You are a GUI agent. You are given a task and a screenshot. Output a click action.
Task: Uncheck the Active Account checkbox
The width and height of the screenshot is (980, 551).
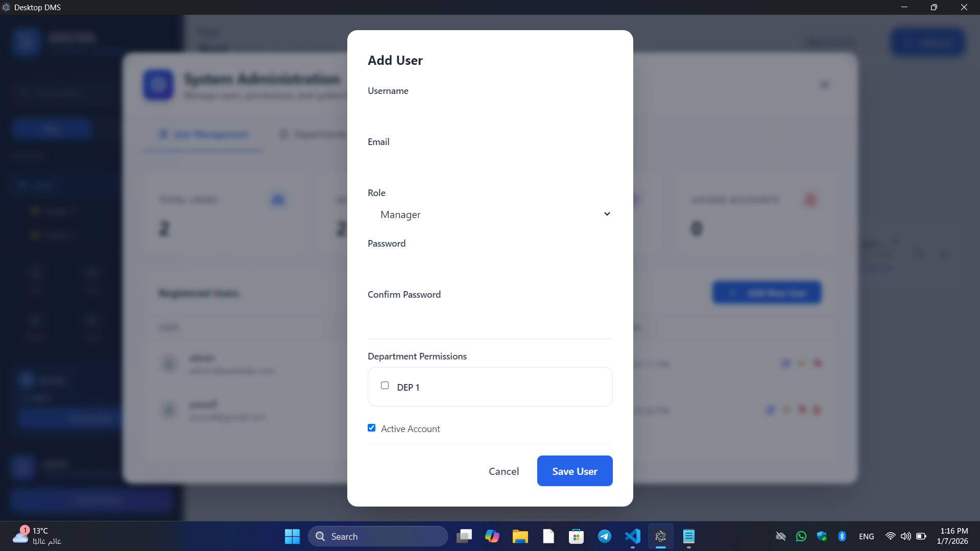pos(371,428)
